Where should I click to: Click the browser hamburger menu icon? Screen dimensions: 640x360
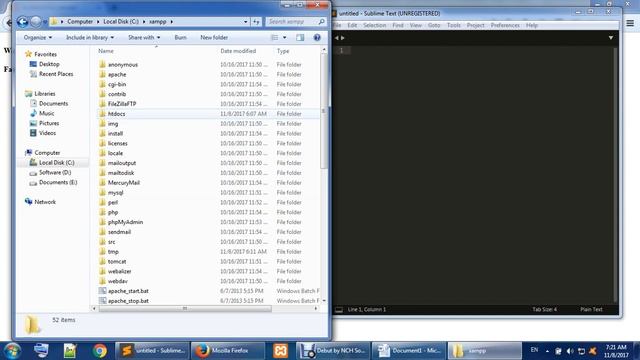pos(630,23)
